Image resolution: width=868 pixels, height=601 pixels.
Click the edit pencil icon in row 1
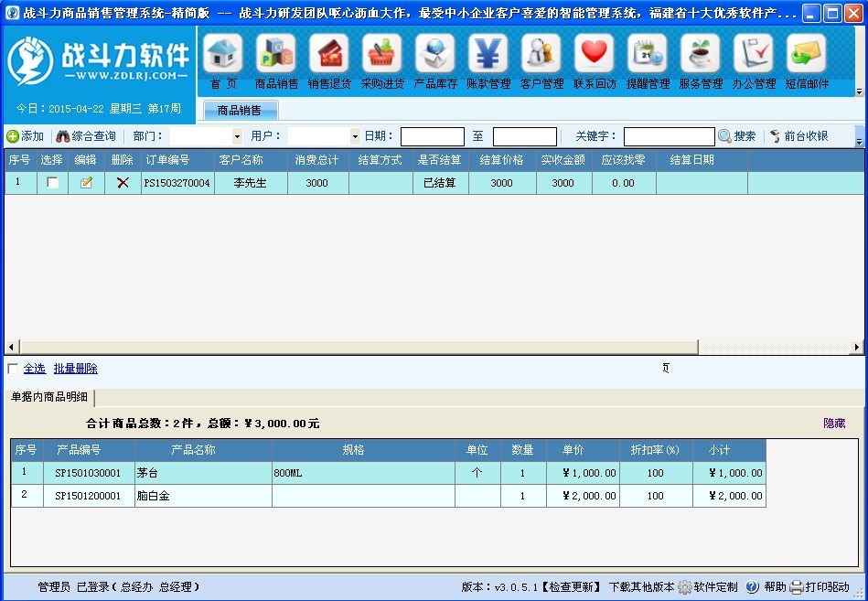(x=86, y=183)
